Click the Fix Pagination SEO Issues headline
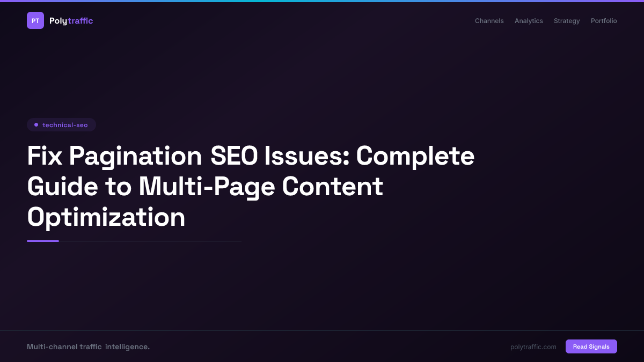Viewport: 644px width, 362px height. (x=251, y=187)
